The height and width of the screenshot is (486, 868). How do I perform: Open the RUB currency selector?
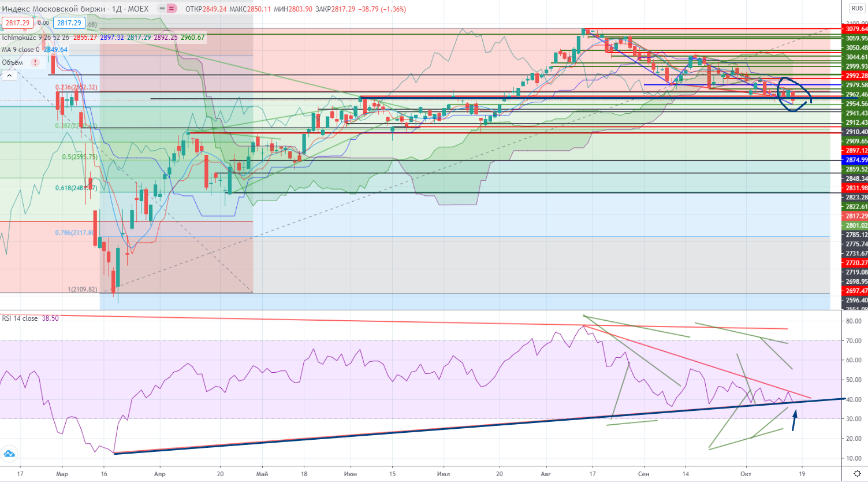[x=857, y=8]
